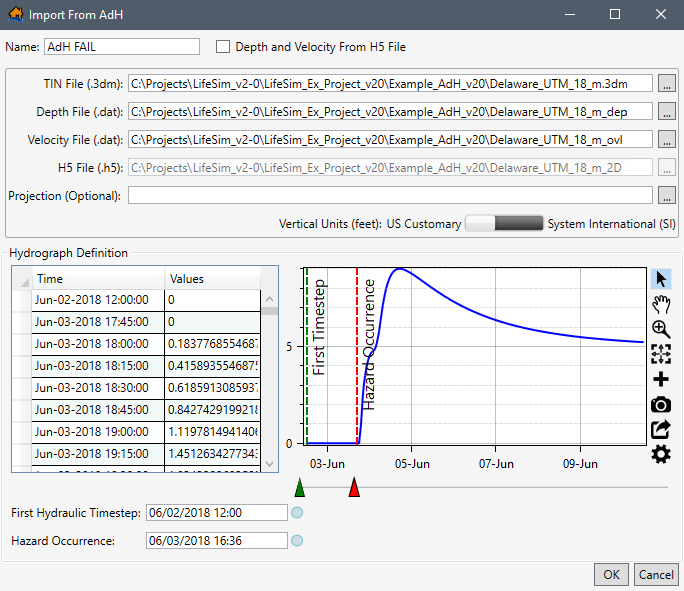Select cell Jun-03-2018 19:00:00
This screenshot has width=684, height=591.
98,432
